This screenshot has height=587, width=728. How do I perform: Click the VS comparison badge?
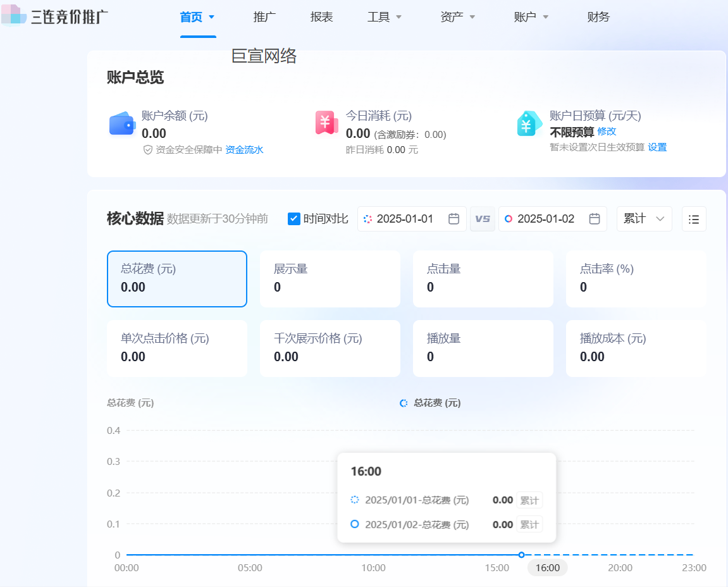coord(483,219)
